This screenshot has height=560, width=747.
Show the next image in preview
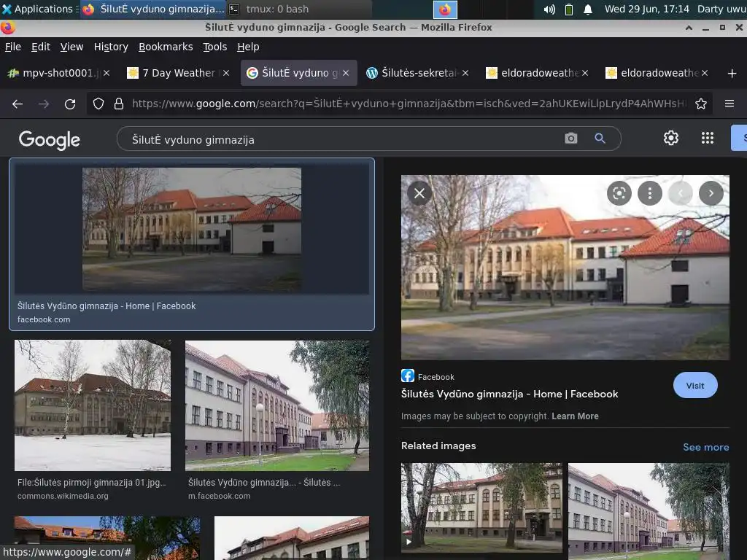pyautogui.click(x=711, y=193)
